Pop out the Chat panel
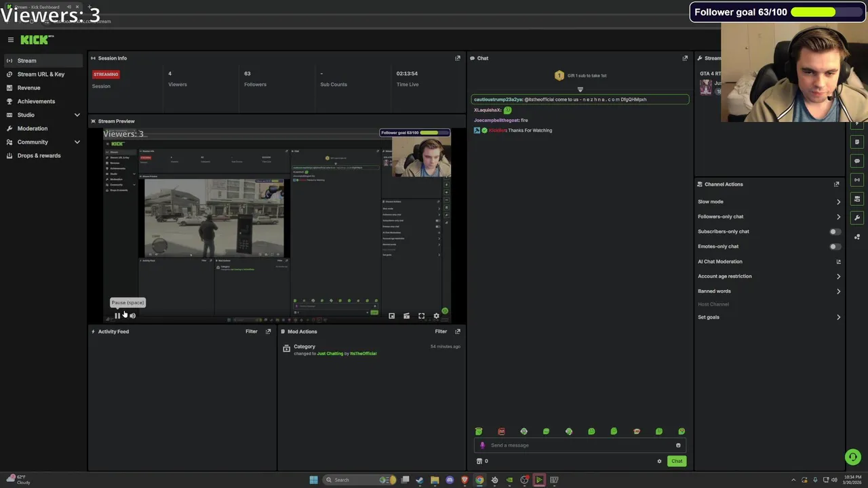The image size is (868, 488). point(685,58)
